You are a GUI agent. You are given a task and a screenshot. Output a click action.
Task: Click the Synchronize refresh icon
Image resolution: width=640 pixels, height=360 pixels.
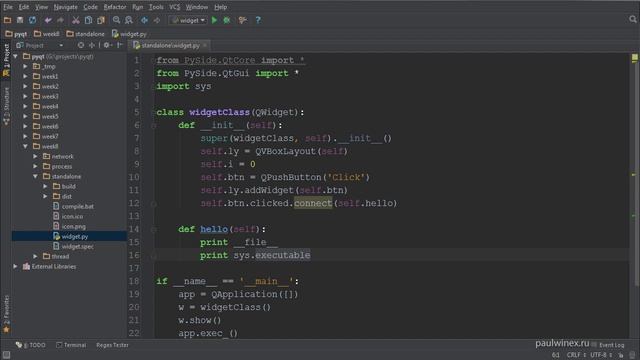33,20
